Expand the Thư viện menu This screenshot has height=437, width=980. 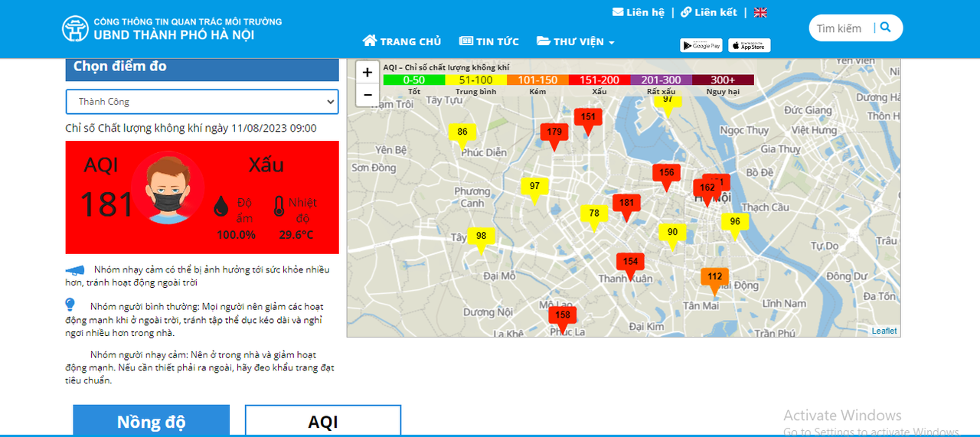[575, 41]
